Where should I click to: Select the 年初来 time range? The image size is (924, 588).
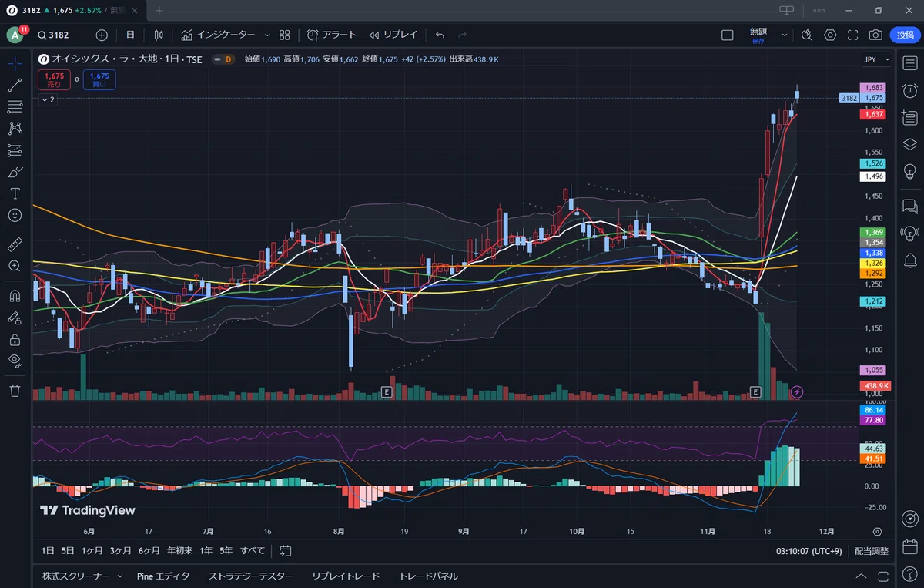coord(179,551)
